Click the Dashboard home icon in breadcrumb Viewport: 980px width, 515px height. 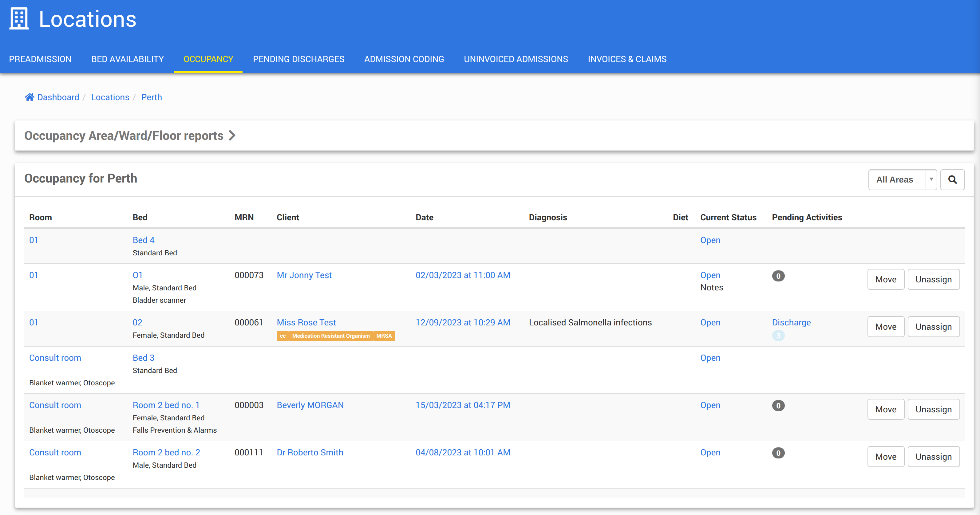[x=29, y=97]
